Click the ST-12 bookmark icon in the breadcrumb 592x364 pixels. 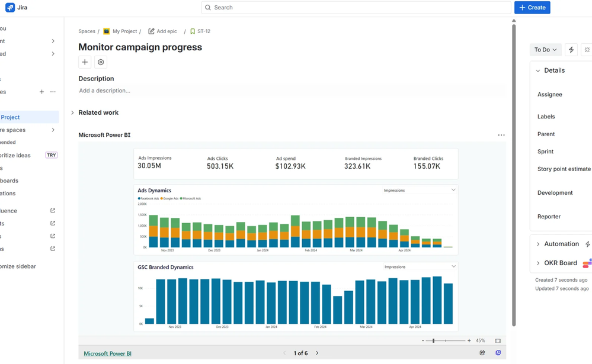click(x=193, y=31)
